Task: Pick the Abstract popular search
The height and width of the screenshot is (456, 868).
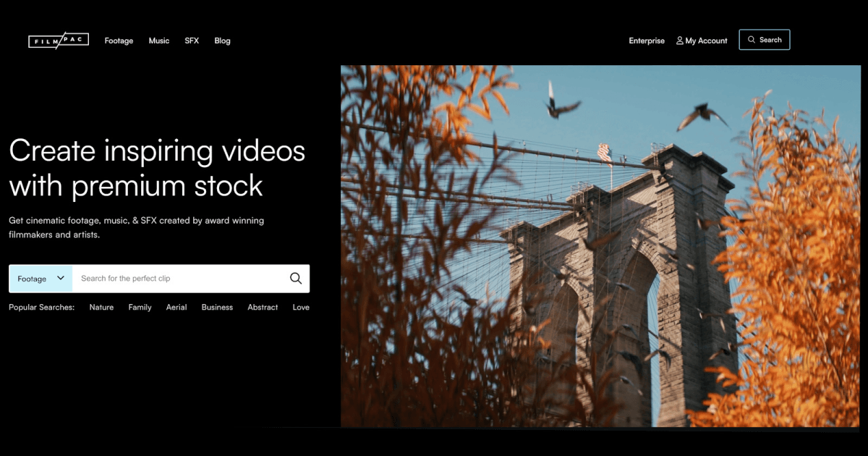Action: [263, 308]
